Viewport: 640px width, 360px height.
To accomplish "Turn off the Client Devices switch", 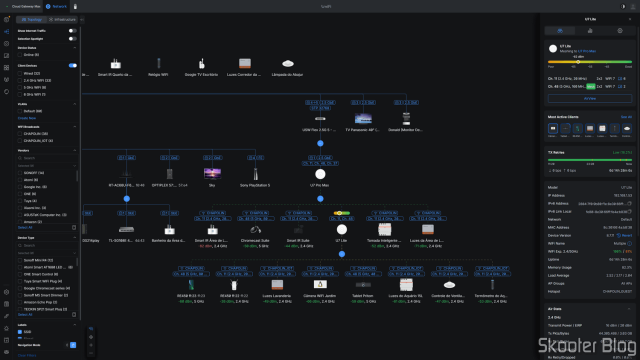I will pyautogui.click(x=73, y=65).
